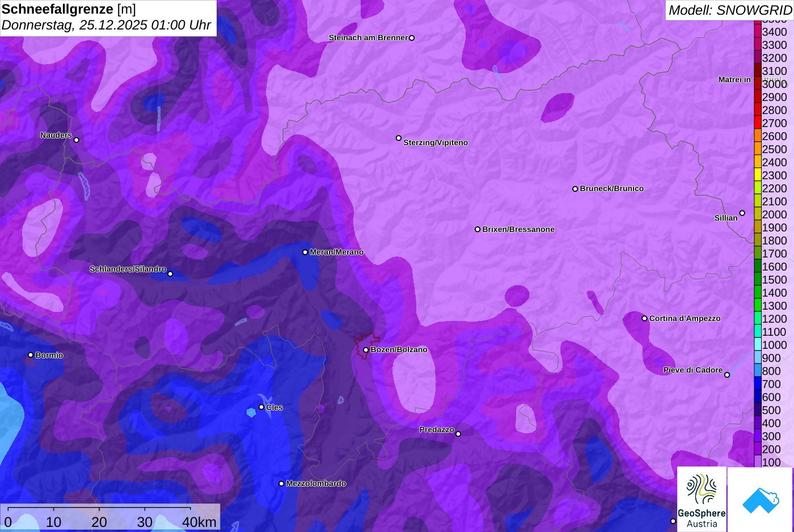Image resolution: width=794 pixels, height=532 pixels.
Task: Click the Schneefallgrenze [m] title
Action: click(69, 9)
